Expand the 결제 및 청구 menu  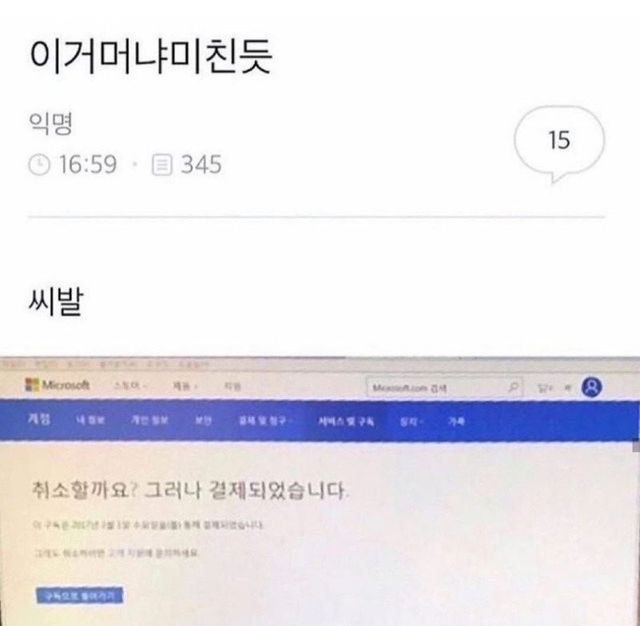pos(264,420)
